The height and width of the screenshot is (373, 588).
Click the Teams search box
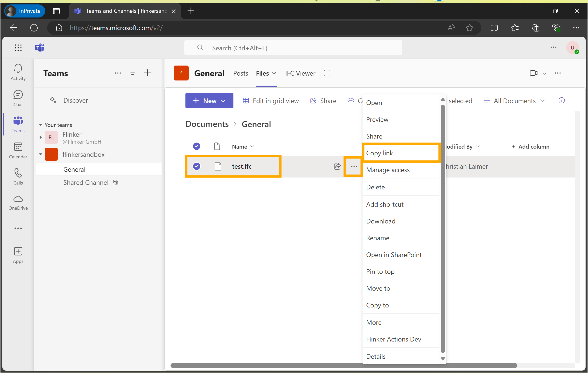click(293, 48)
